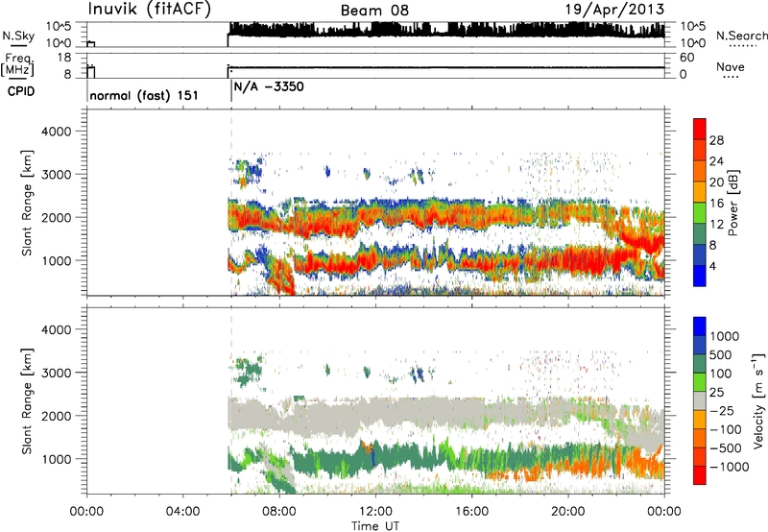The width and height of the screenshot is (768, 532).
Task: Click the power scale value '28'
Action: (716, 140)
